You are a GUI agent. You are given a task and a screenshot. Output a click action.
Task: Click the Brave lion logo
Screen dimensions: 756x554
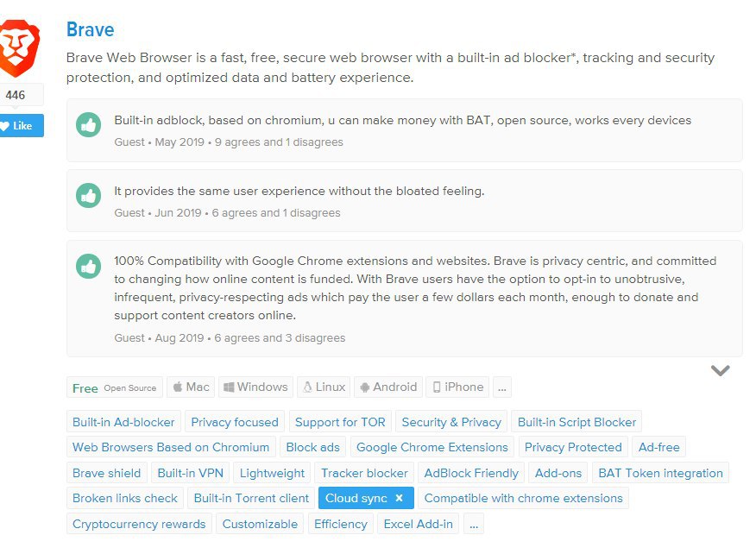click(x=19, y=48)
